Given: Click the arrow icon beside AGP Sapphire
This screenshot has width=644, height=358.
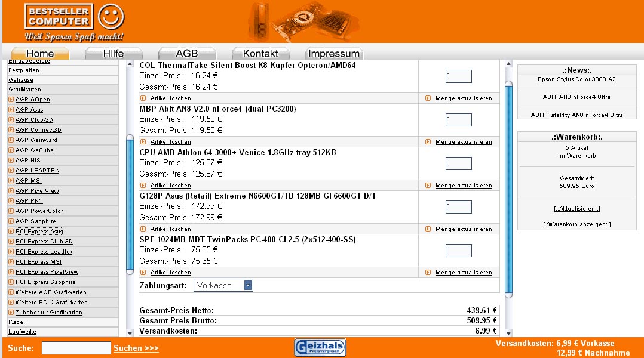Looking at the screenshot, I should (11, 221).
